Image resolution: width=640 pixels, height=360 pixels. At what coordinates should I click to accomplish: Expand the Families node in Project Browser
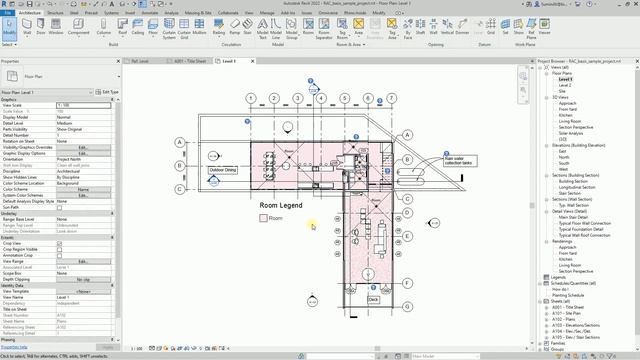[x=540, y=343]
